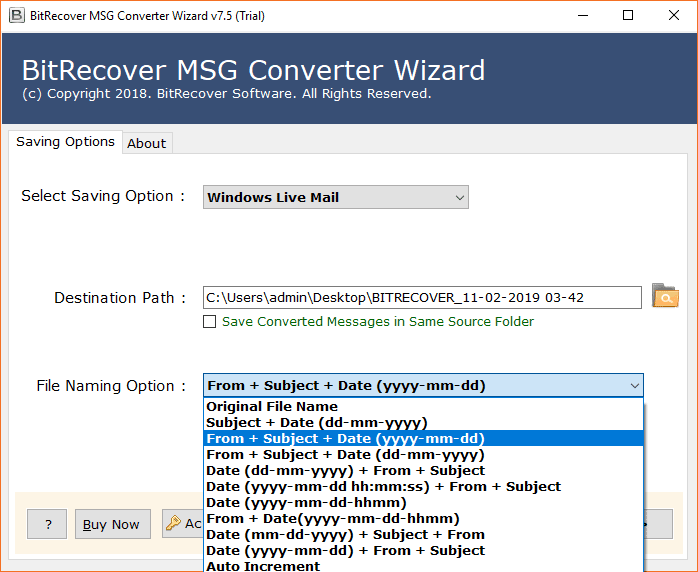Select the Saving Options tab
Screen dimensions: 698x572
click(65, 142)
